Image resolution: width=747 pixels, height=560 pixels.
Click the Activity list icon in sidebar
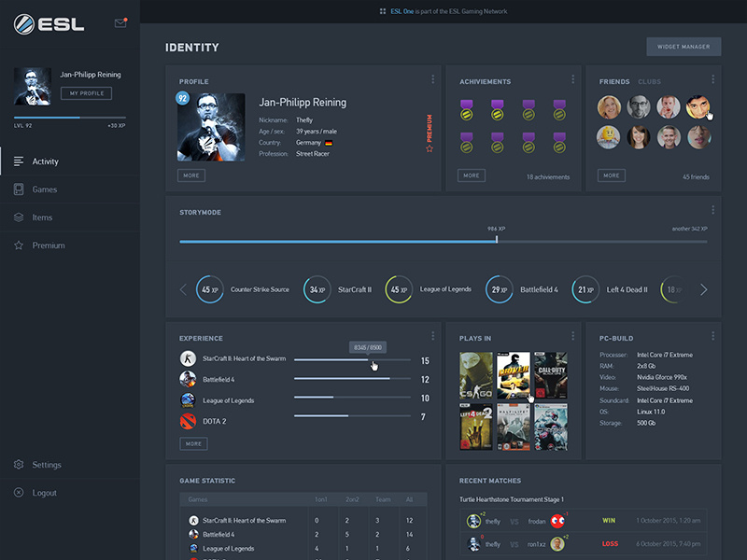(x=19, y=161)
